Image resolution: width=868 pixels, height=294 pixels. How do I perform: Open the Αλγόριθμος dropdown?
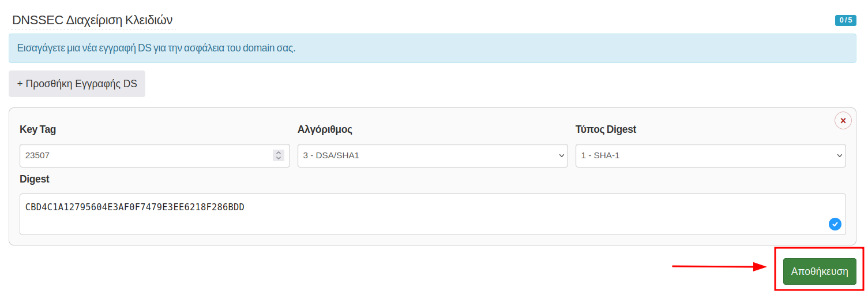coord(433,156)
